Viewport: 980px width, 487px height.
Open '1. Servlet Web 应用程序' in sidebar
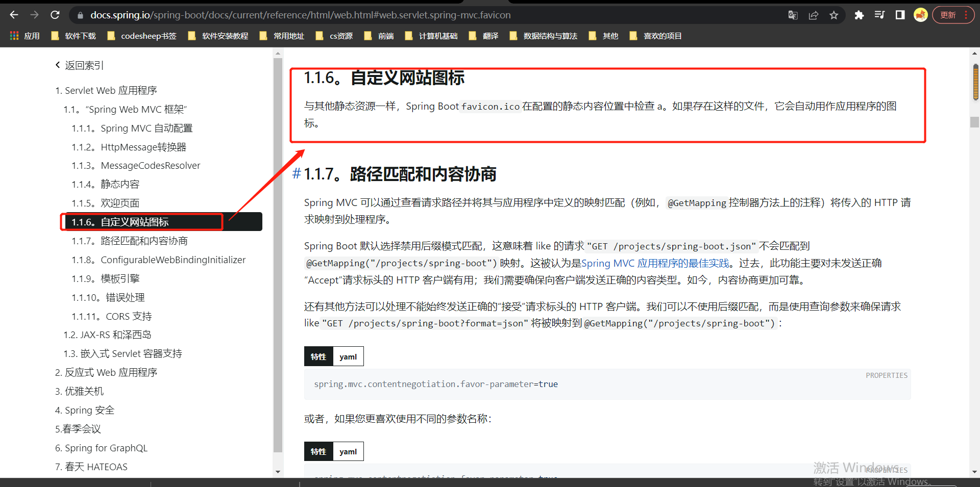click(106, 90)
